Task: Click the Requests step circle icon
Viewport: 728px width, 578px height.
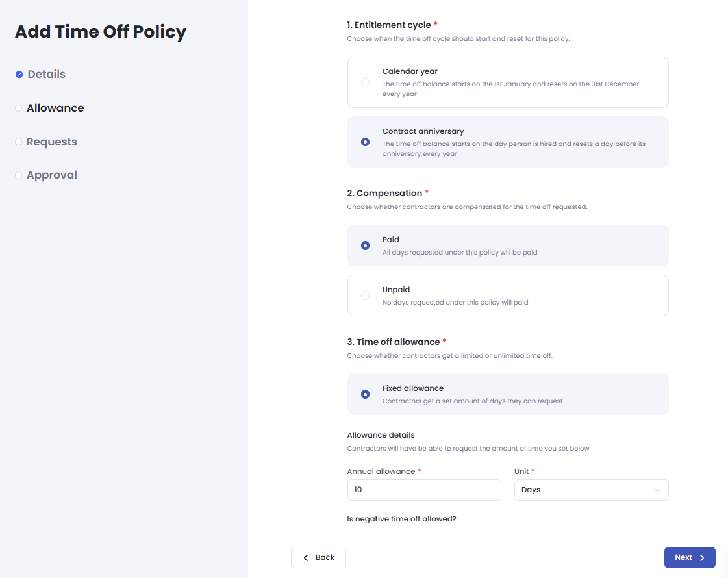Action: click(x=18, y=142)
